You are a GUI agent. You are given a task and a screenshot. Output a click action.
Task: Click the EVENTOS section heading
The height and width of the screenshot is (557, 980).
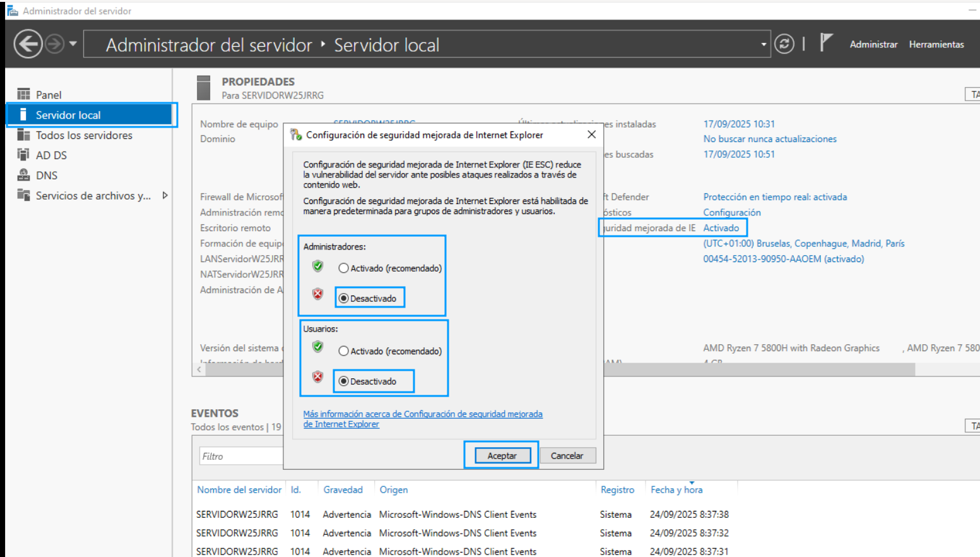(215, 413)
